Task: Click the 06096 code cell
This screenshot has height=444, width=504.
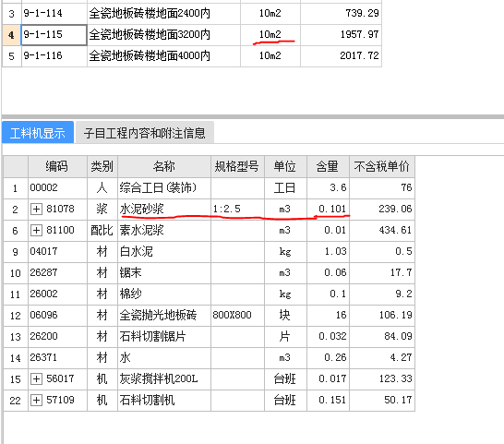Action: 57,316
